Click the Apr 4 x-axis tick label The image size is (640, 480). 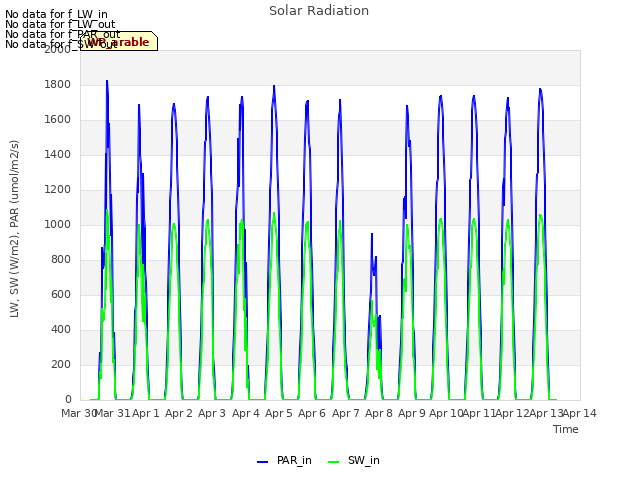pyautogui.click(x=246, y=413)
